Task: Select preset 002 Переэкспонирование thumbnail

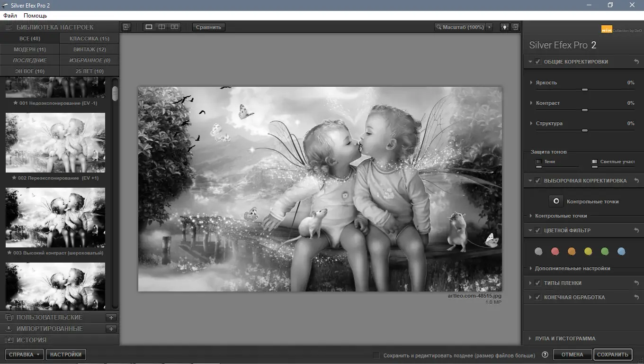Action: [55, 143]
